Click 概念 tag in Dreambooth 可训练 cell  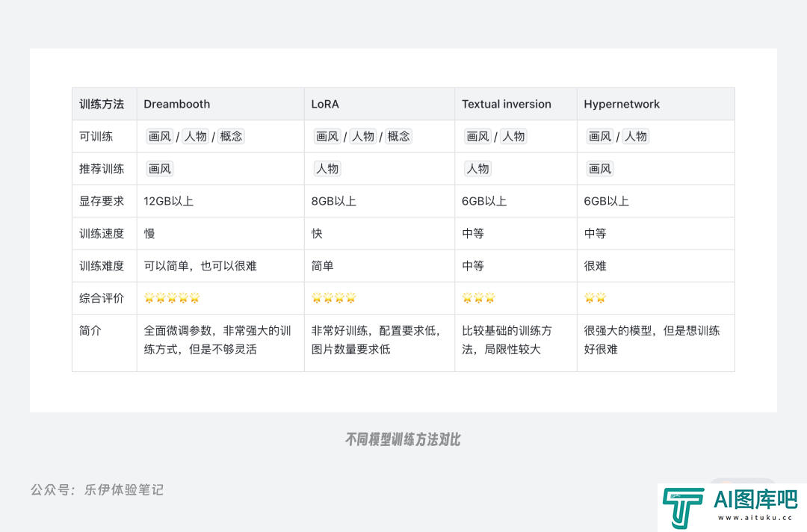click(x=231, y=136)
